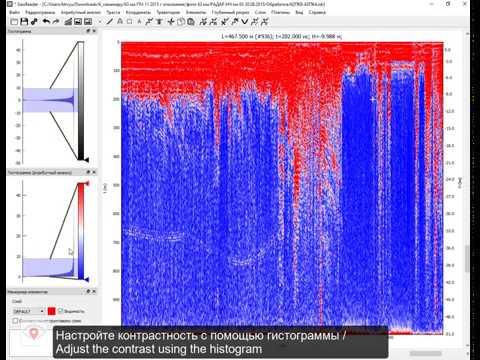Tick the checkbox below the DEFAULT dropdown
480x360 pixels.
click(x=15, y=321)
